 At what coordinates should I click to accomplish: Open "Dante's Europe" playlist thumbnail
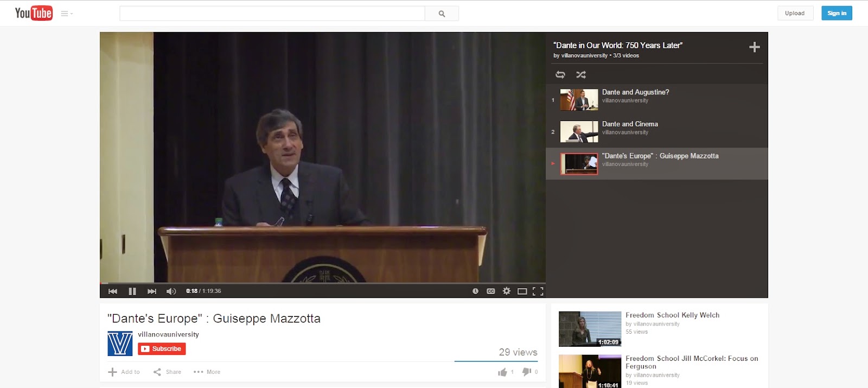[579, 164]
